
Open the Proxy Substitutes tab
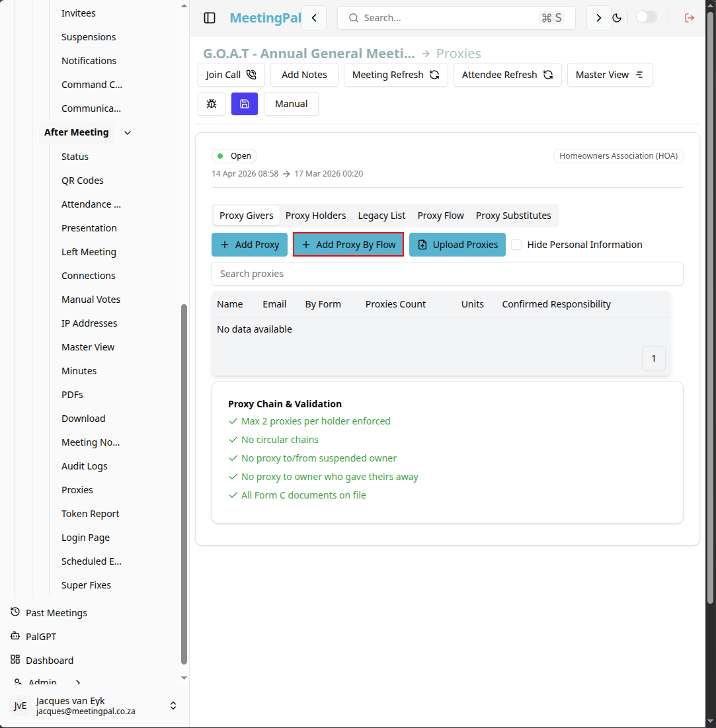tap(514, 216)
